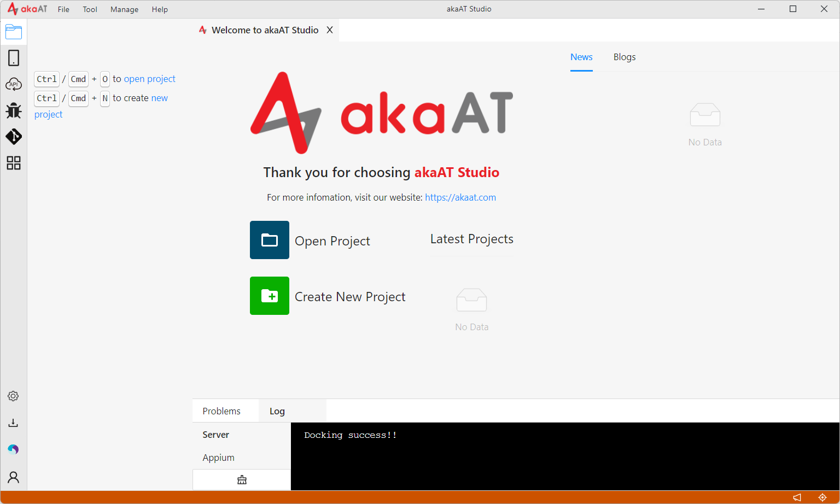
Task: Click the clear log broom icon
Action: pos(242,480)
